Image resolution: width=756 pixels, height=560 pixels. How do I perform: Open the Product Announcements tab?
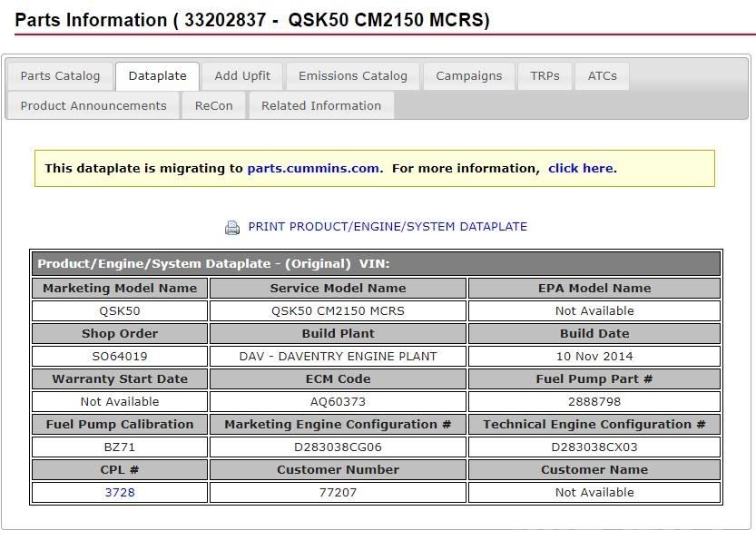(93, 106)
